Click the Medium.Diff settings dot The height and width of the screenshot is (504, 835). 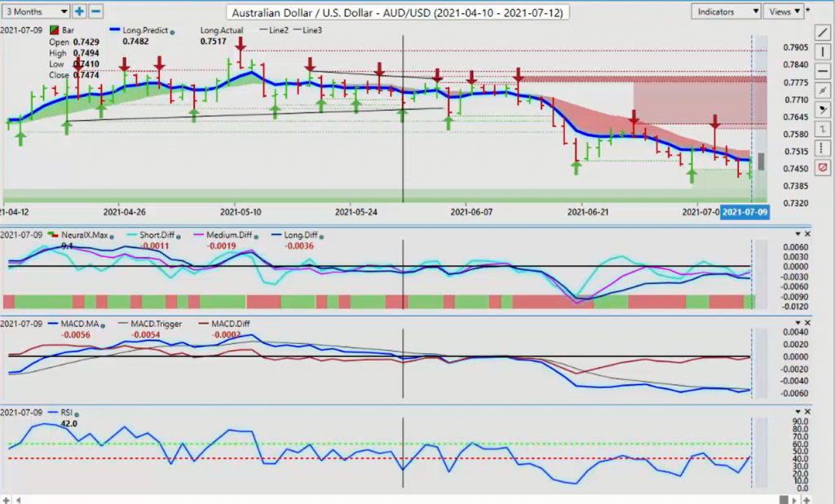point(255,237)
